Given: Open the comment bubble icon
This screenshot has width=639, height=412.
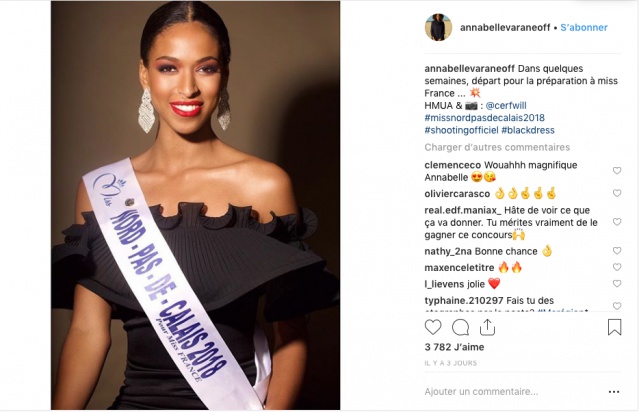Looking at the screenshot, I should pos(461,327).
